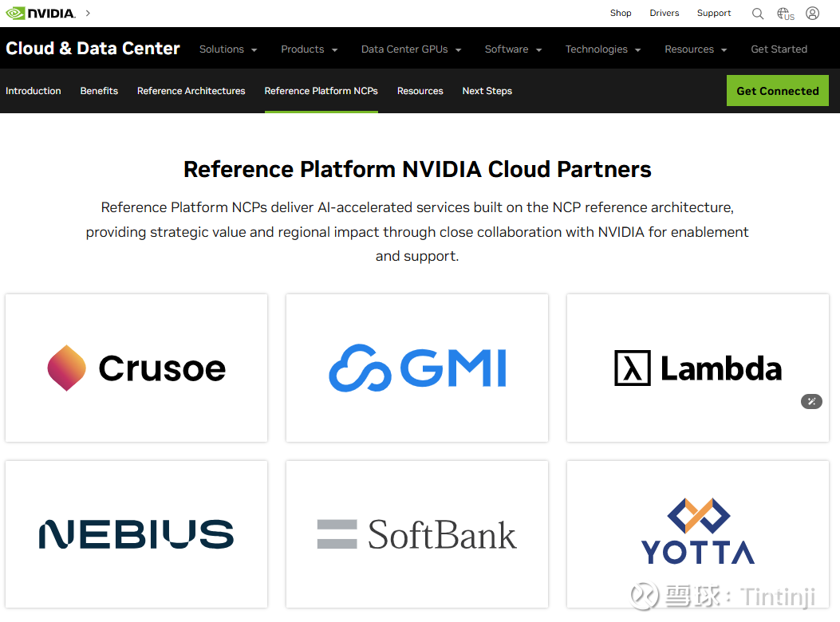Image resolution: width=840 pixels, height=622 pixels.
Task: Open the US region globe selector
Action: pyautogui.click(x=786, y=14)
